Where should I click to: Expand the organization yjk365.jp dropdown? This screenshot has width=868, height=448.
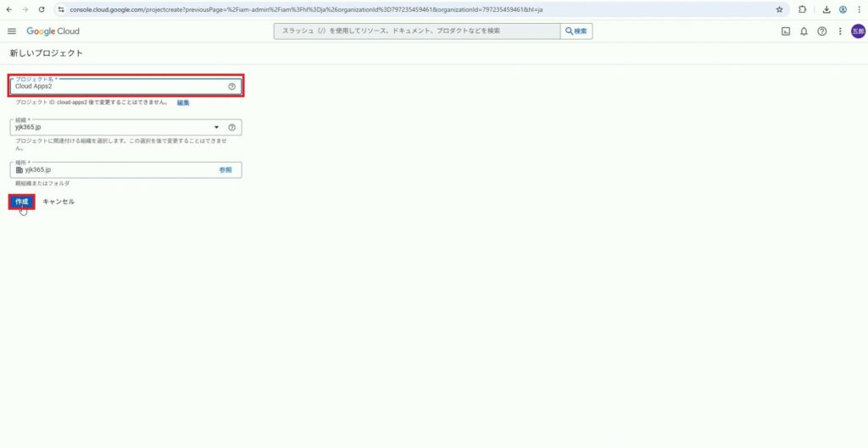[216, 127]
